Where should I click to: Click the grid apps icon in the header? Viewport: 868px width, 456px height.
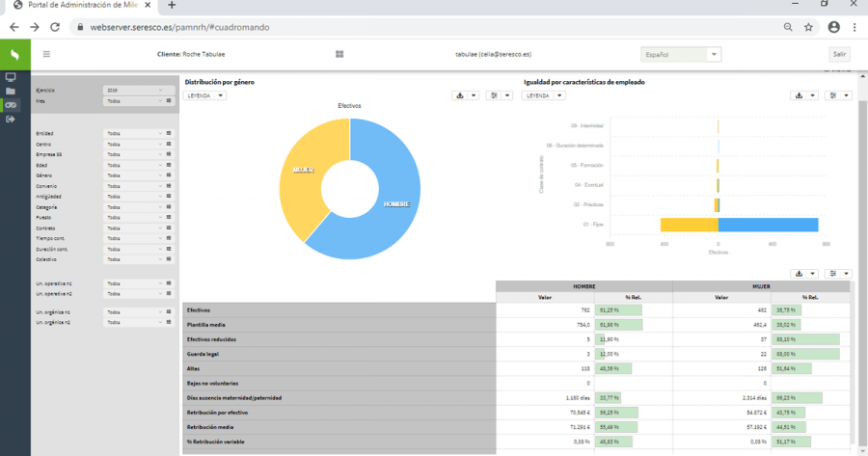(x=339, y=55)
